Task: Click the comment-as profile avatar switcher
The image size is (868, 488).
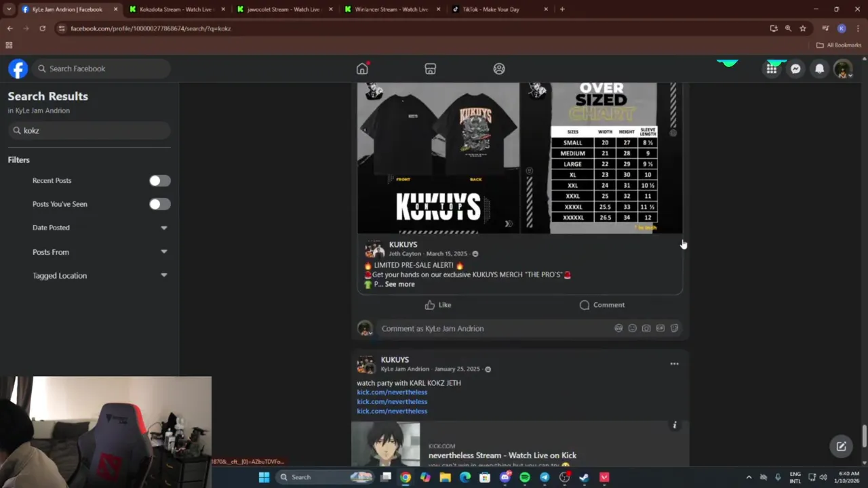Action: click(x=365, y=329)
